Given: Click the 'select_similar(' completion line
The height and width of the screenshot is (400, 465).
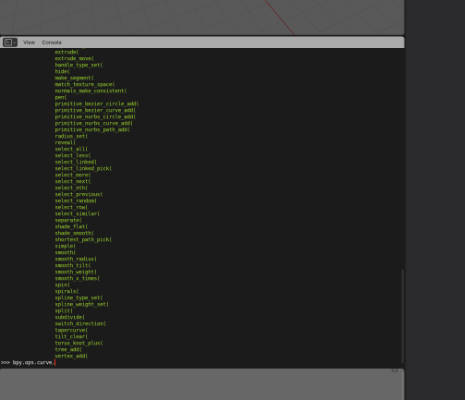Looking at the screenshot, I should click(x=77, y=214).
